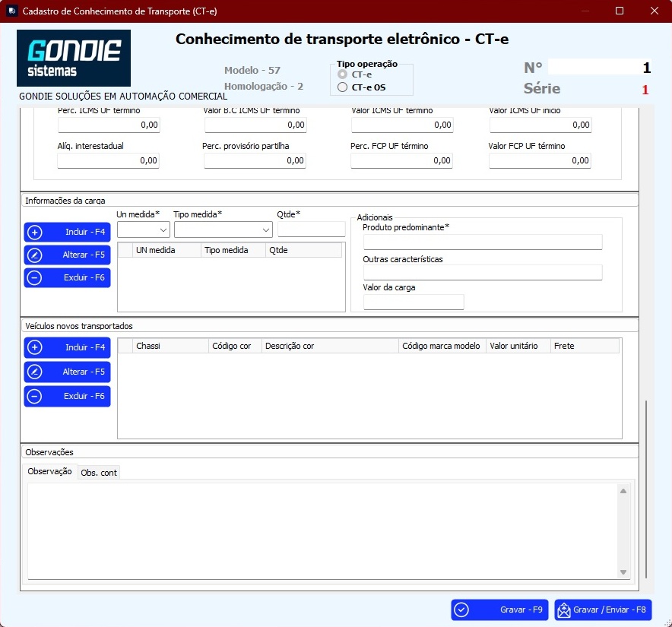The width and height of the screenshot is (672, 627).
Task: Click the minus icon for Excluir carga
Action: 35,278
